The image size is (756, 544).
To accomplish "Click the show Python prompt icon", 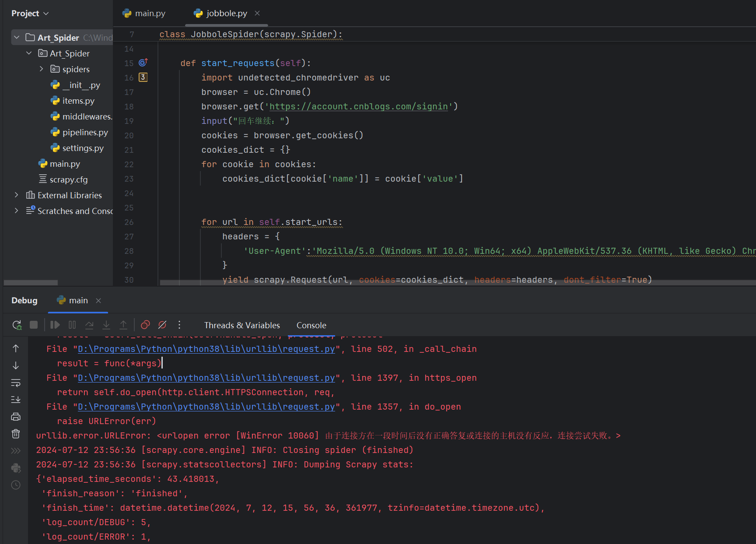I will 16,451.
